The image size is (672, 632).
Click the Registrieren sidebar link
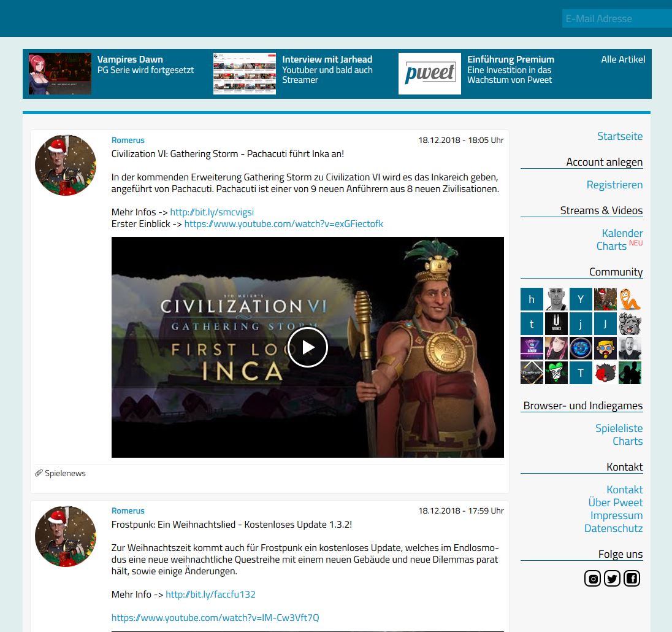point(614,185)
